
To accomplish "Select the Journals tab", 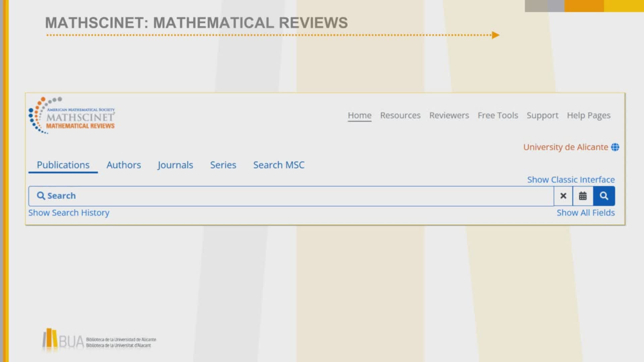I will coord(175,165).
